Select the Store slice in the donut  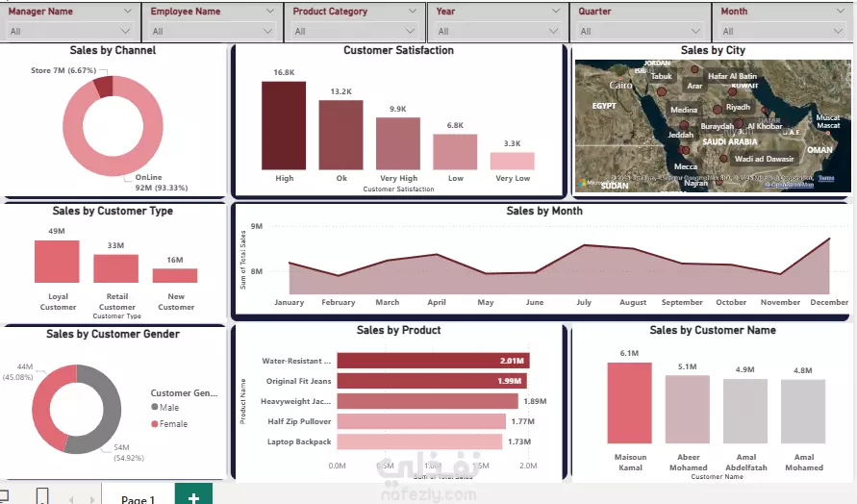tap(103, 87)
